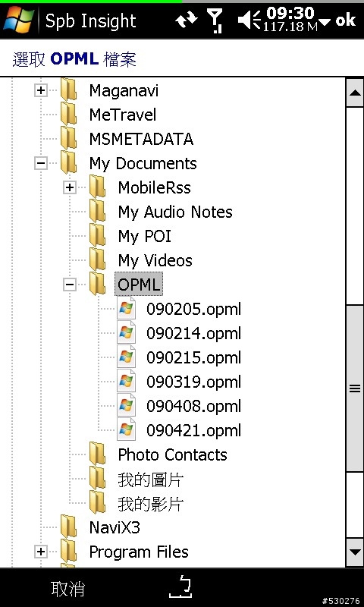
Task: Click the 090205.opml file icon
Action: (127, 309)
